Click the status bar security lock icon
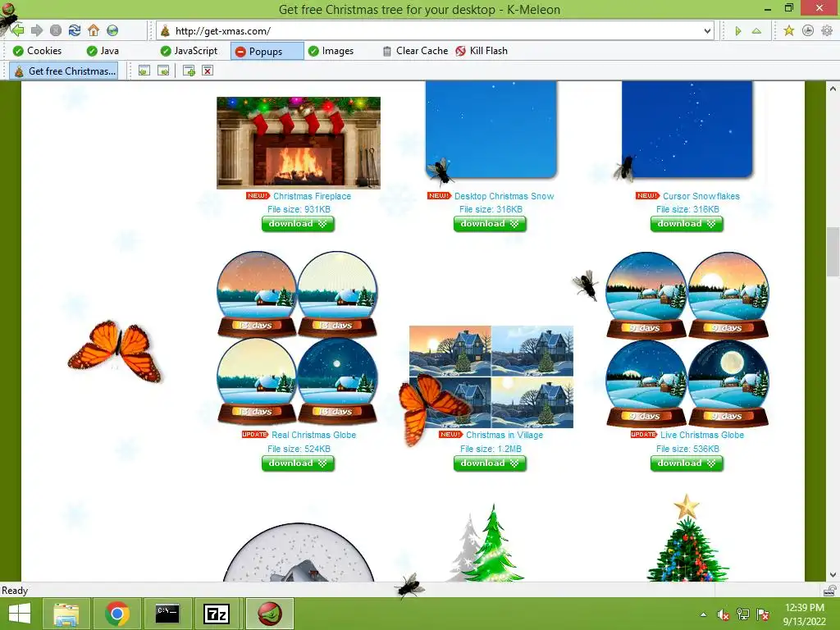This screenshot has height=630, width=840. [829, 591]
